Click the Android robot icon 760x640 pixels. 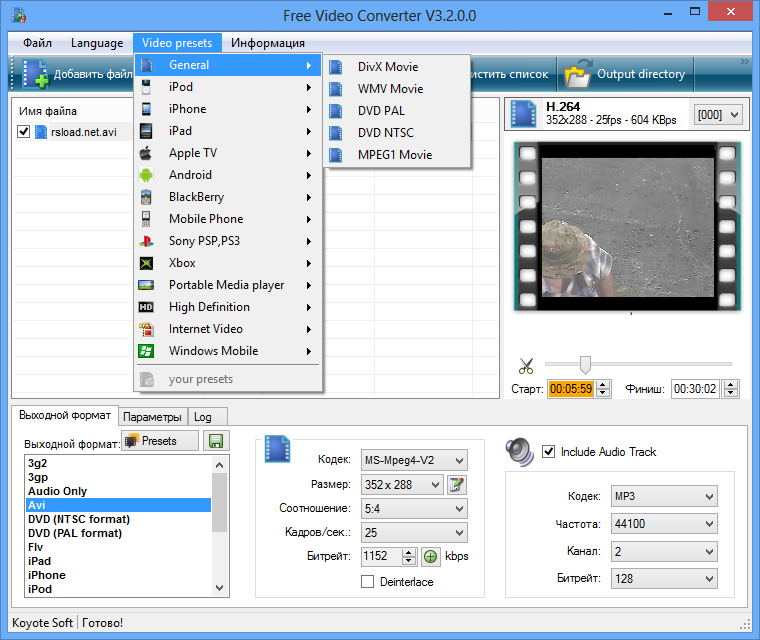coord(146,175)
